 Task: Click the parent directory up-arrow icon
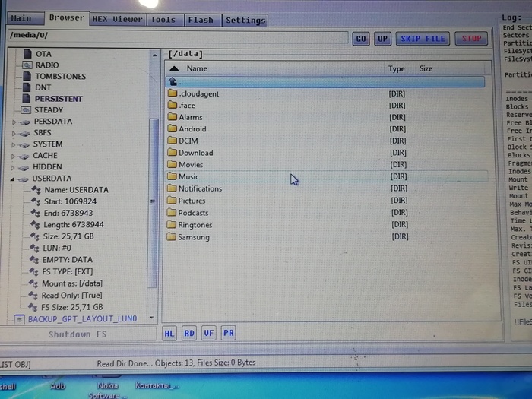pos(173,81)
